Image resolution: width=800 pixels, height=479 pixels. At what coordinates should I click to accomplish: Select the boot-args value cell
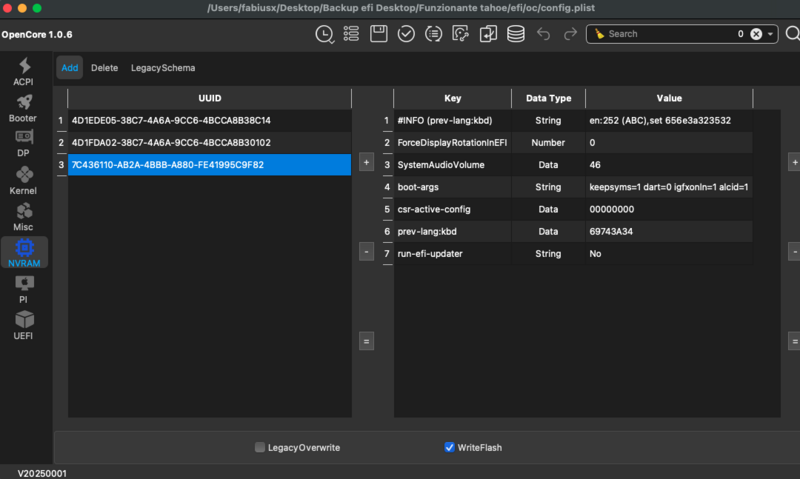[x=669, y=187]
